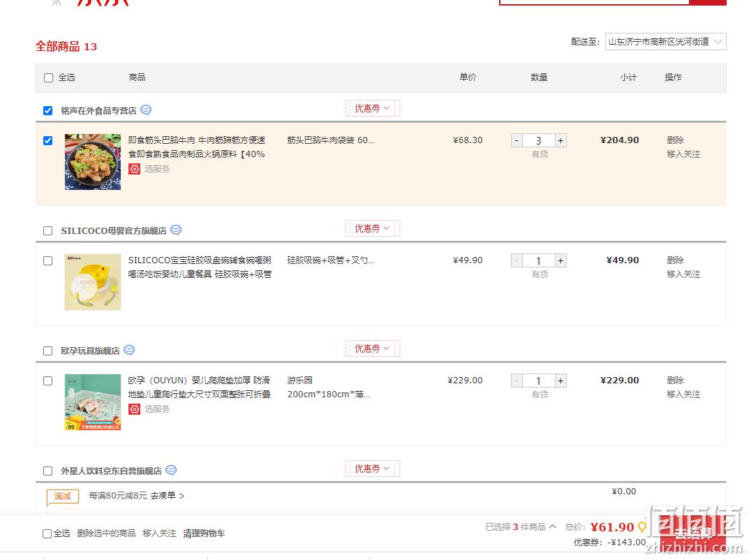Click the SILICOCO bowl quantity field

538,260
